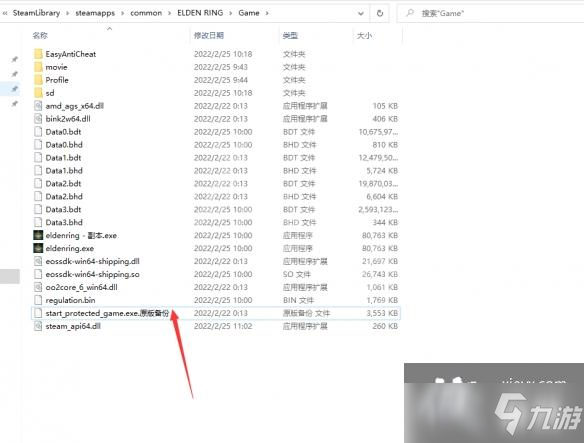Image resolution: width=584 pixels, height=443 pixels.
Task: Click the eldenring.exe application icon
Action: 38,248
